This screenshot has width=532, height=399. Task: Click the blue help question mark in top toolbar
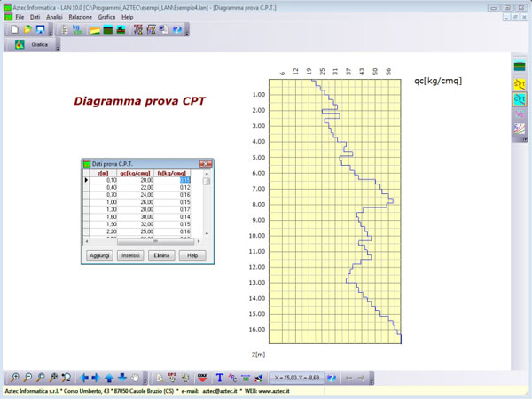176,30
